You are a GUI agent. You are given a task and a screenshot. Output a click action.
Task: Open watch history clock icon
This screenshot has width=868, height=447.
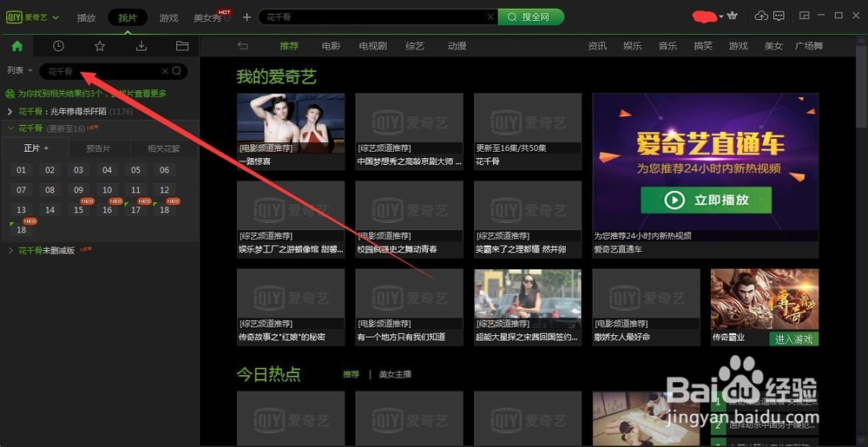[x=58, y=46]
